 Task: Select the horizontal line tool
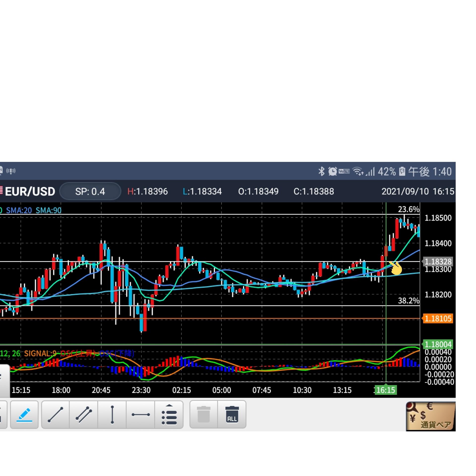pyautogui.click(x=141, y=415)
